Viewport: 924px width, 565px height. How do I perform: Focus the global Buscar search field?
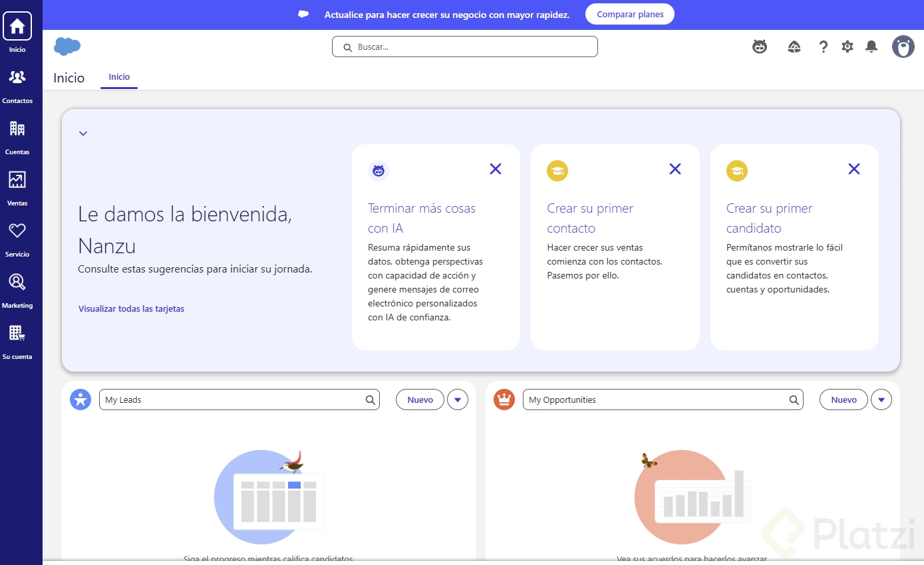[465, 47]
